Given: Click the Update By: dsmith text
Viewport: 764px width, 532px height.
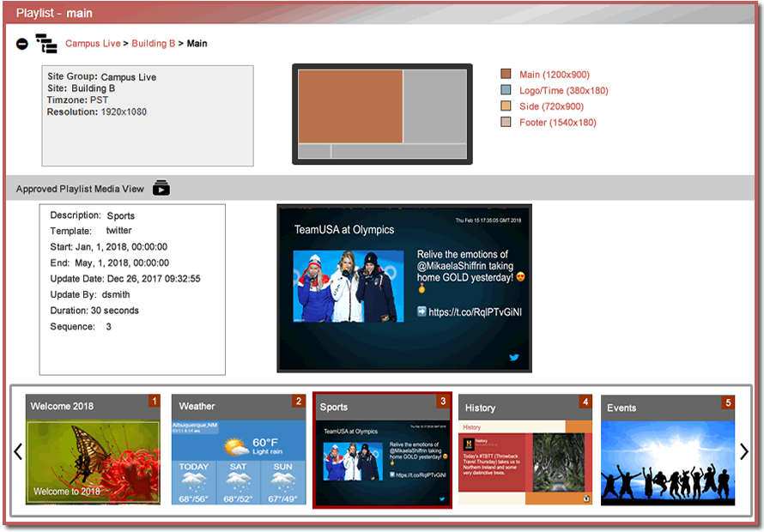Looking at the screenshot, I should point(90,294).
